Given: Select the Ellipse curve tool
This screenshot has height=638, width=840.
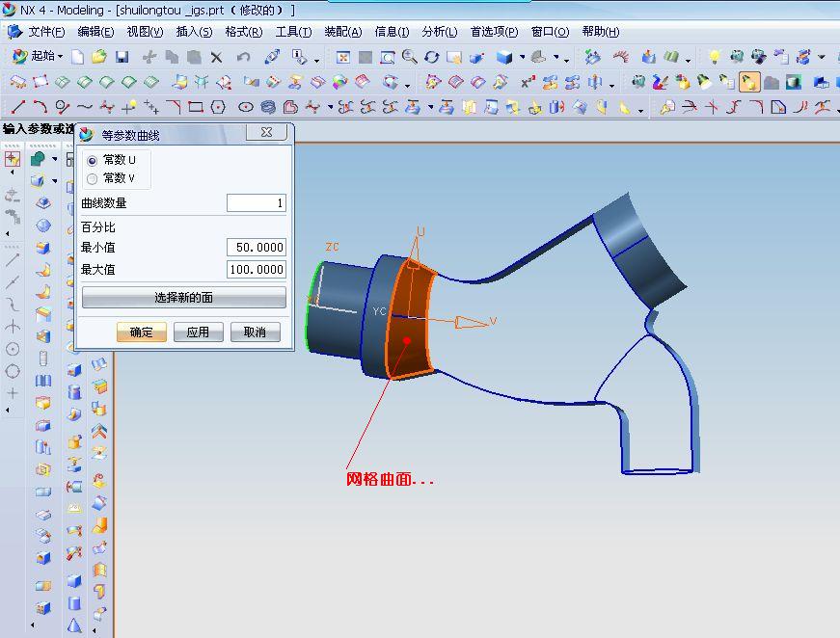Looking at the screenshot, I should (246, 107).
